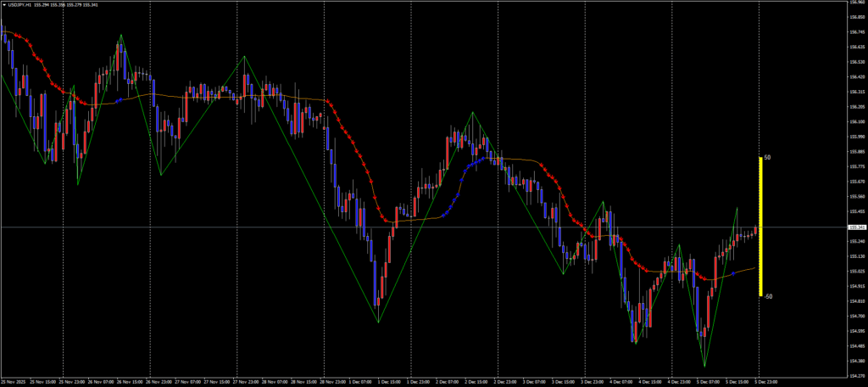Select the 5 Dec 23:00 time label
Viewport: 868px width, 387px height.
(x=767, y=383)
